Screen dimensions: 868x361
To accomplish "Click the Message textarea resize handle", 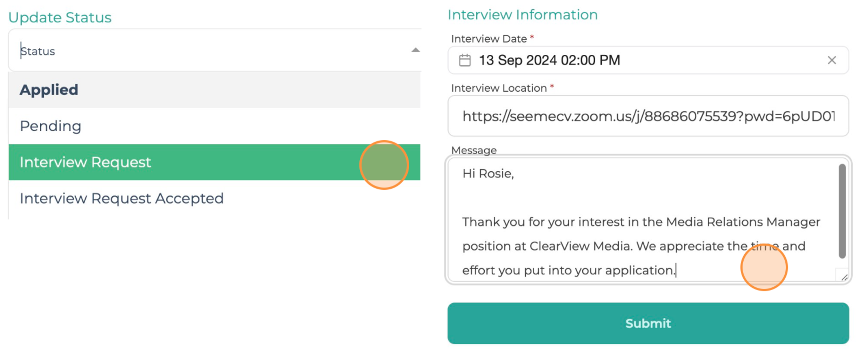I will 844,277.
